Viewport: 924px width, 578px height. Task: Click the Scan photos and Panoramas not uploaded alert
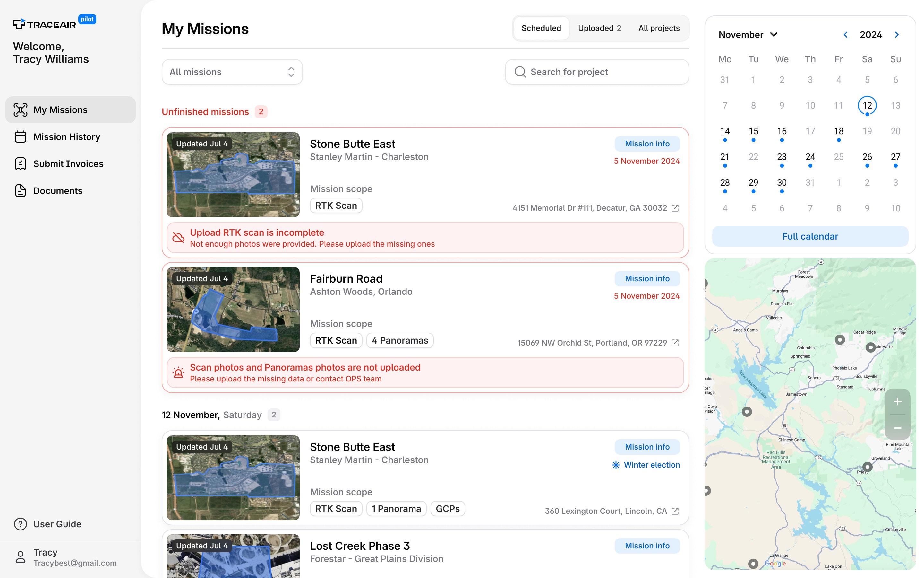[425, 373]
